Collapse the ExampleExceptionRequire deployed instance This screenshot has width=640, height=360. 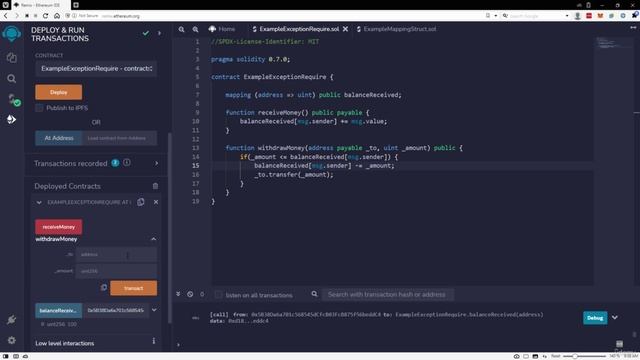click(x=39, y=202)
